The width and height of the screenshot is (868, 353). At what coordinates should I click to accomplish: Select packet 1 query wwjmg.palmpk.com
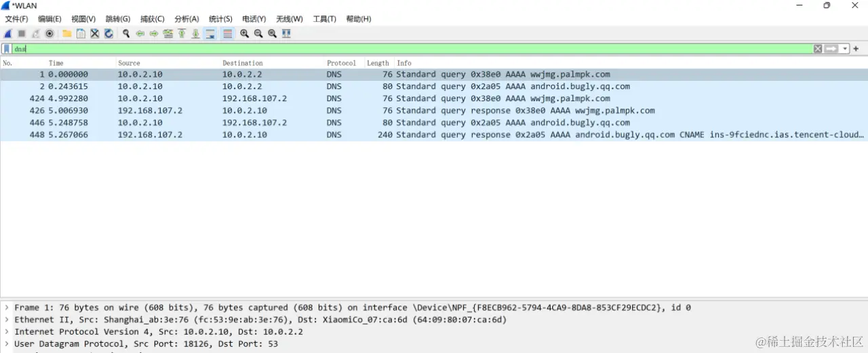point(434,75)
